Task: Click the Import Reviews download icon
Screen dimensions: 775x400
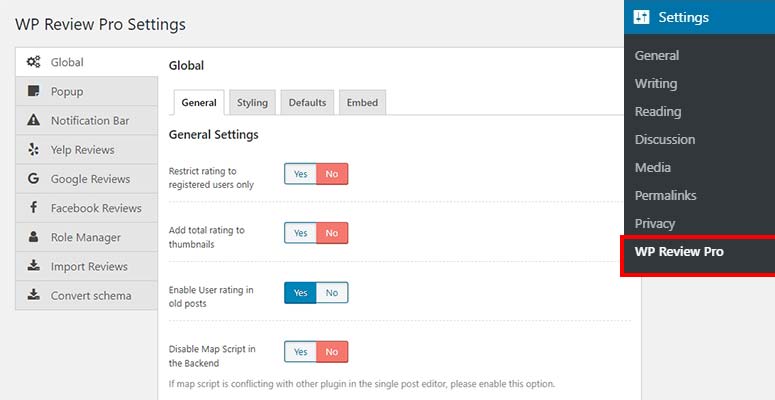Action: (33, 266)
